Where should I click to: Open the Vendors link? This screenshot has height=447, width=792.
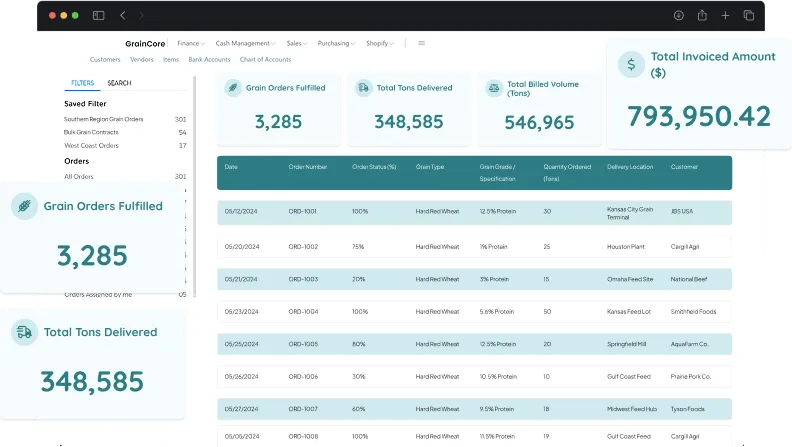click(142, 59)
